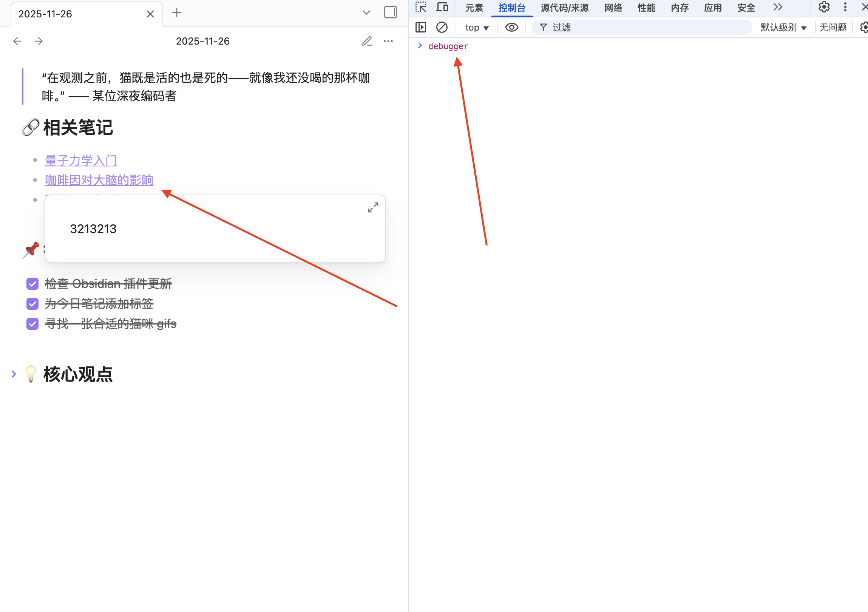Toggle the device toolbar icon
Viewport: 868px width, 612px height.
[x=442, y=8]
